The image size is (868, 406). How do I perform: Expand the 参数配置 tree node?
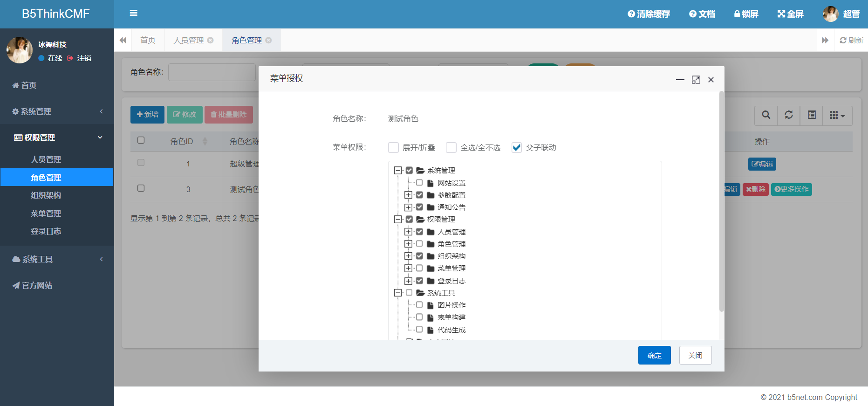pos(408,195)
